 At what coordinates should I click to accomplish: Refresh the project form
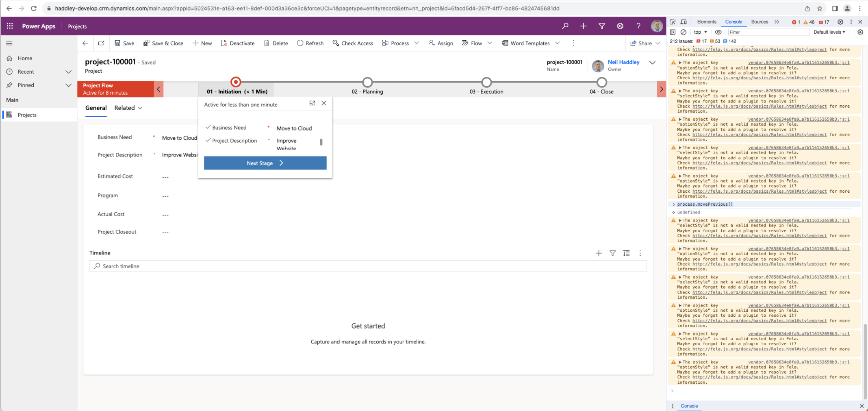click(310, 43)
